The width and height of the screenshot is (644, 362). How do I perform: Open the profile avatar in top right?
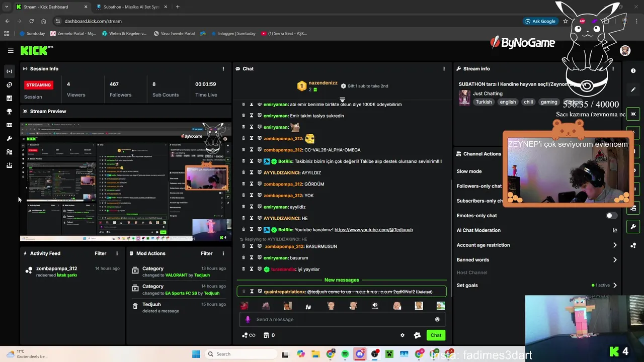(x=625, y=51)
